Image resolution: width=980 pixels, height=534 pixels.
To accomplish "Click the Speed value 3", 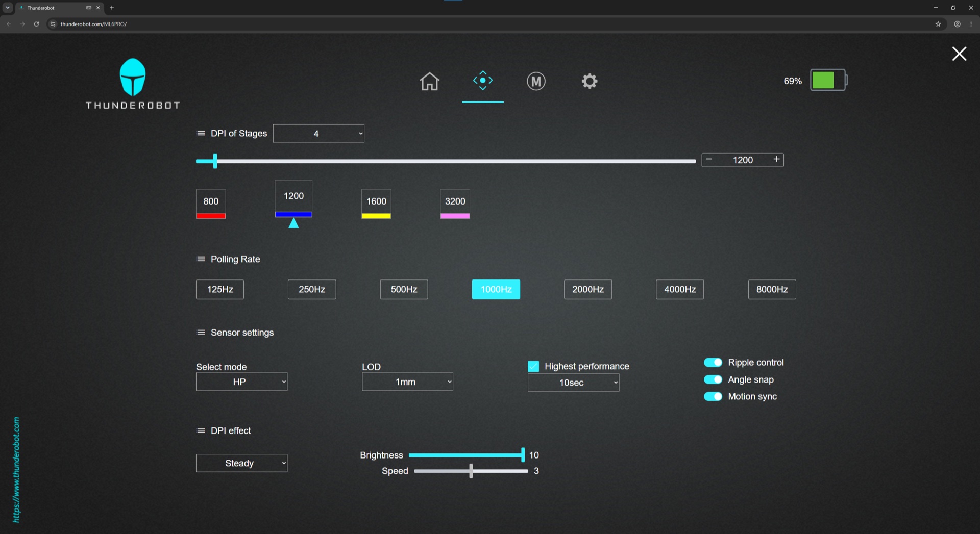I will point(536,471).
